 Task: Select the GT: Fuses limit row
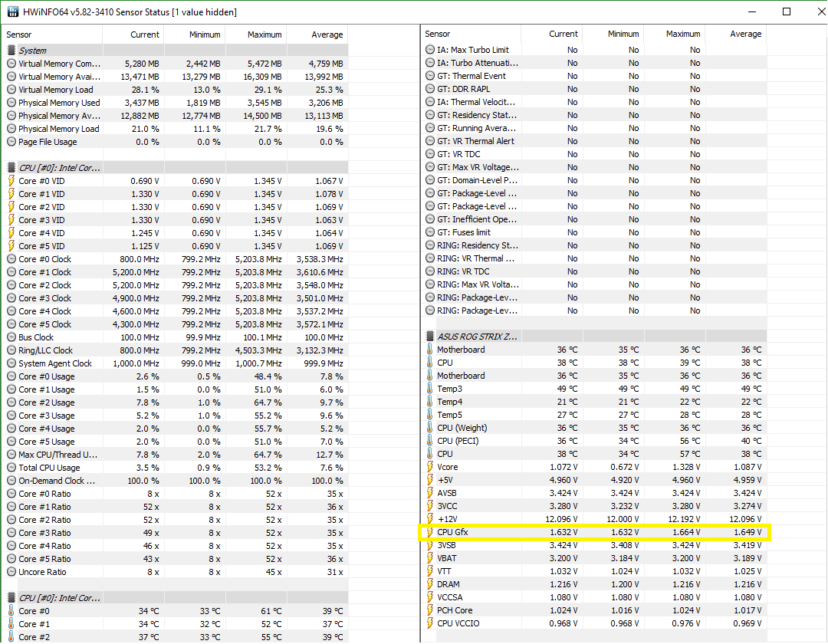[x=594, y=232]
